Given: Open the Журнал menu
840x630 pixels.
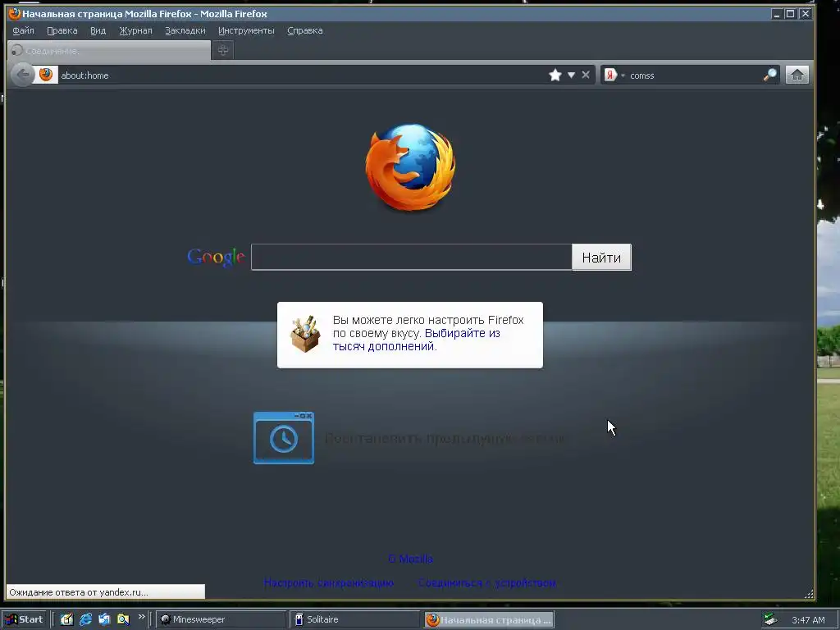Looking at the screenshot, I should point(135,30).
